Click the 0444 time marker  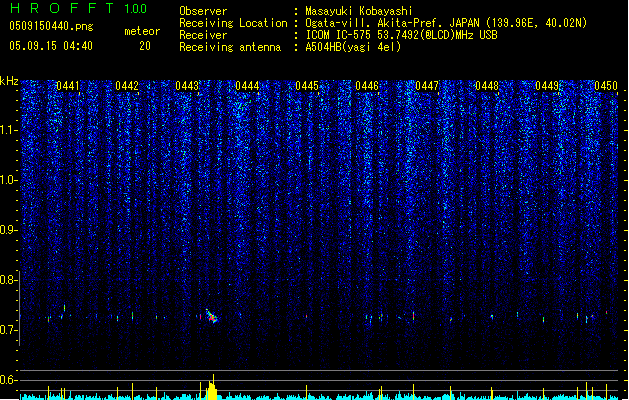[247, 86]
